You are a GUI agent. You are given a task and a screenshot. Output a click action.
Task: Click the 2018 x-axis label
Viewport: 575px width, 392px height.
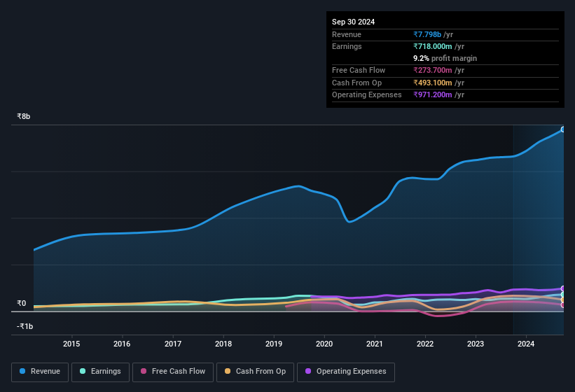coord(223,344)
